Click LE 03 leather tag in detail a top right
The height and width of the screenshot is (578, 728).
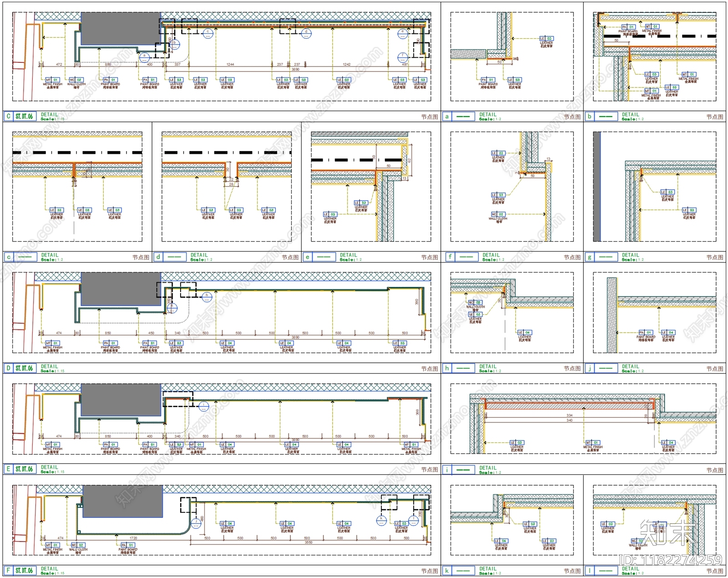pos(546,39)
